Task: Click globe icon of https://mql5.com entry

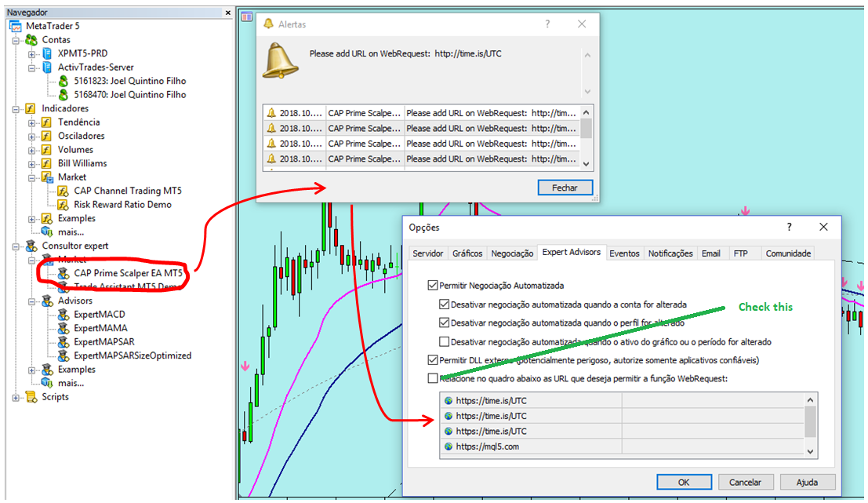Action: 449,447
